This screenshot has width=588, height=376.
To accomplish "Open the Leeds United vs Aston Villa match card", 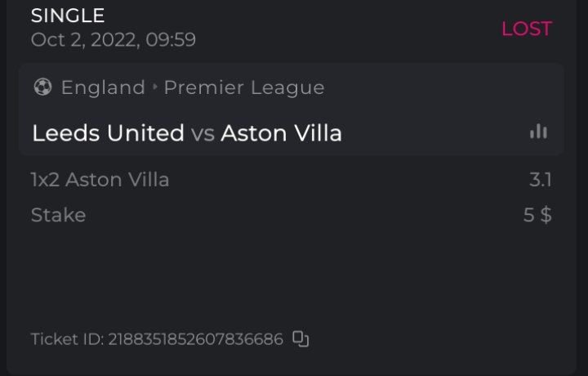I will [x=291, y=110].
